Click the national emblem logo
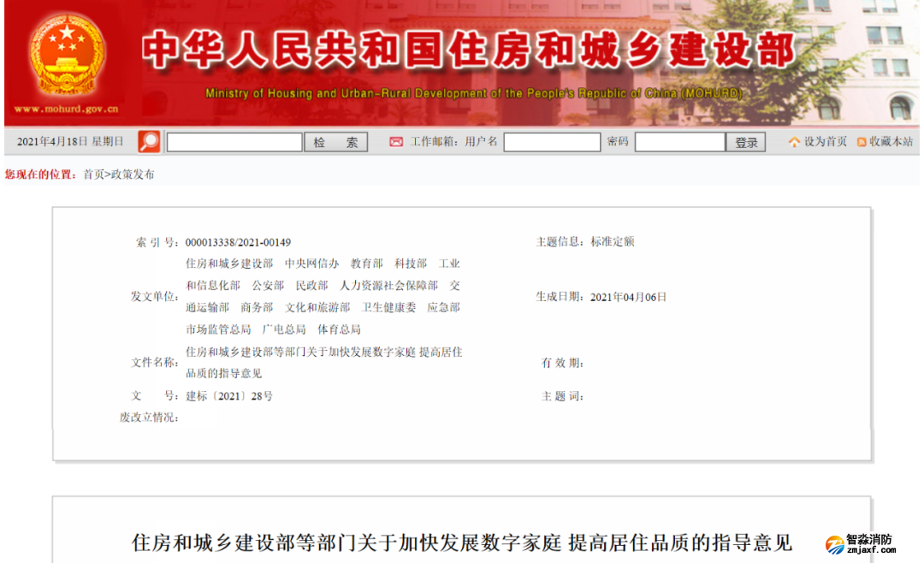Screen dimensions: 924x563 [67, 54]
